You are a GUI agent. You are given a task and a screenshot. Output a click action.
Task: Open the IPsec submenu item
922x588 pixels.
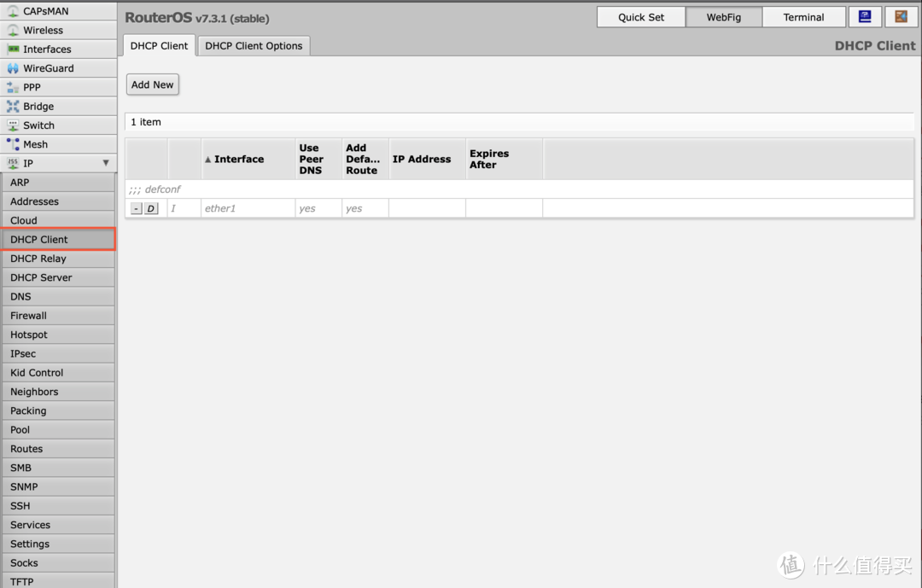point(58,353)
